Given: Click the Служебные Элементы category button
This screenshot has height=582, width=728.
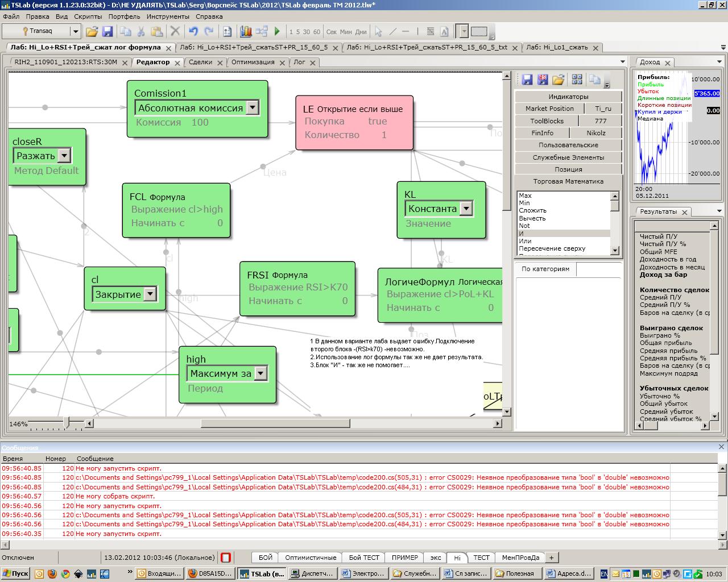Looking at the screenshot, I should 568,157.
